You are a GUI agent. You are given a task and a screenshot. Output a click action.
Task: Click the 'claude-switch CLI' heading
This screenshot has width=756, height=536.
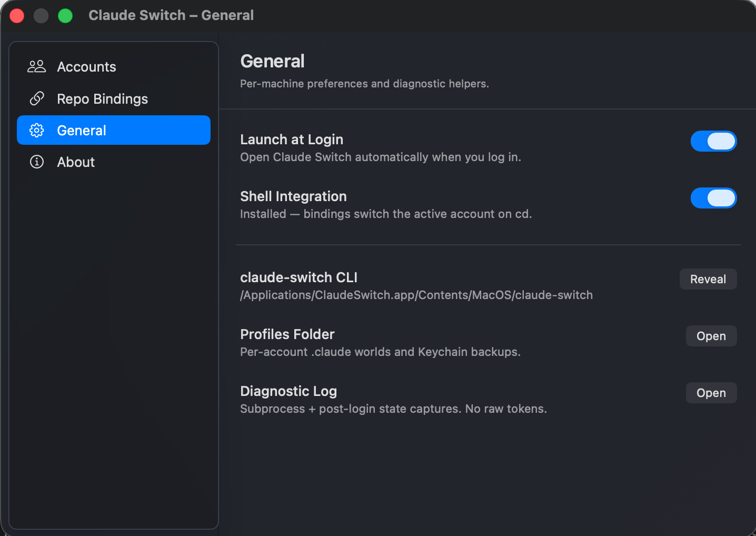click(x=299, y=277)
